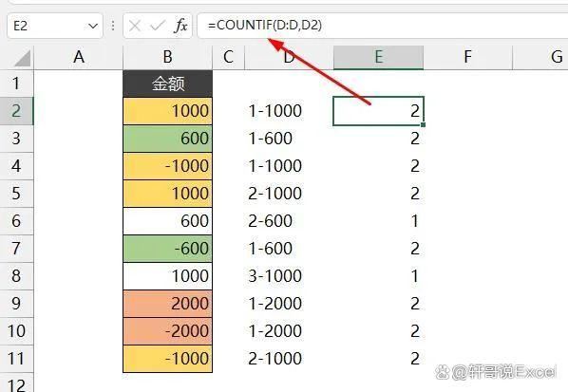The height and width of the screenshot is (392, 568).
Task: Select column F header
Action: [x=467, y=57]
